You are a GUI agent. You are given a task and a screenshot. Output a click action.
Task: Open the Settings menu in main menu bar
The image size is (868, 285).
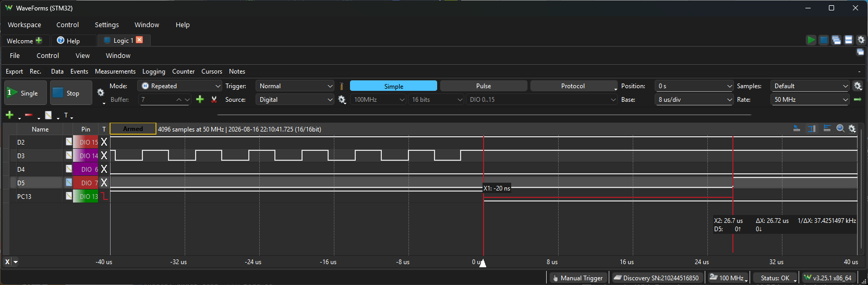coord(107,25)
